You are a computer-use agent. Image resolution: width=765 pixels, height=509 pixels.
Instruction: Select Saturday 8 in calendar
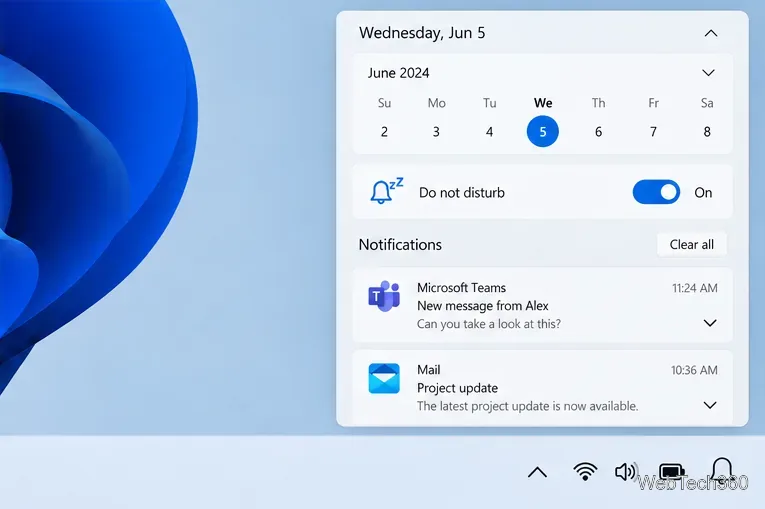point(707,132)
